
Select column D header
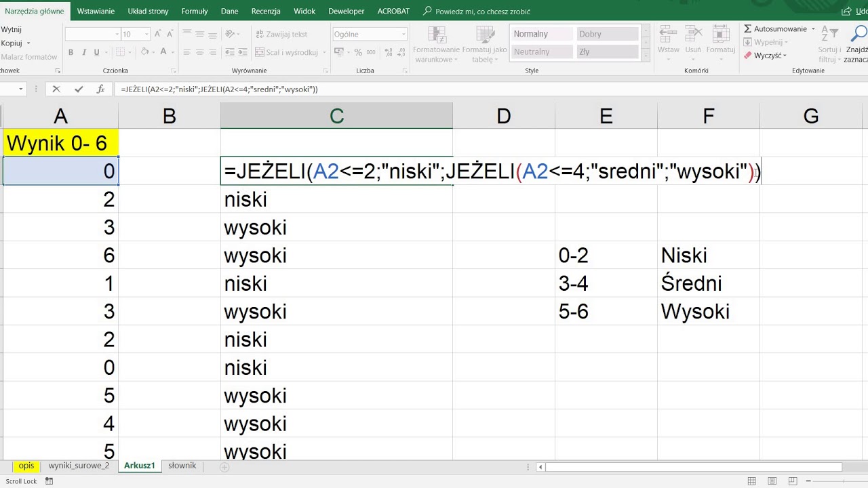coord(504,116)
